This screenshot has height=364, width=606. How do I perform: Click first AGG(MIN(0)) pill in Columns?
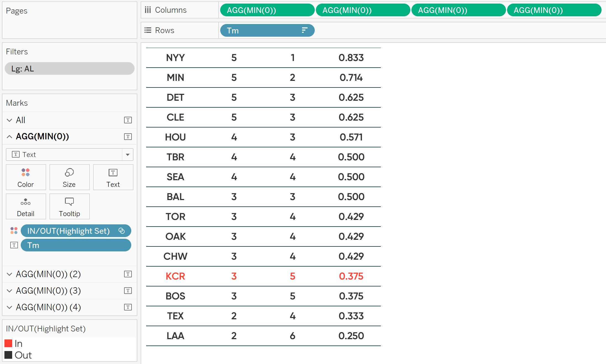(267, 10)
